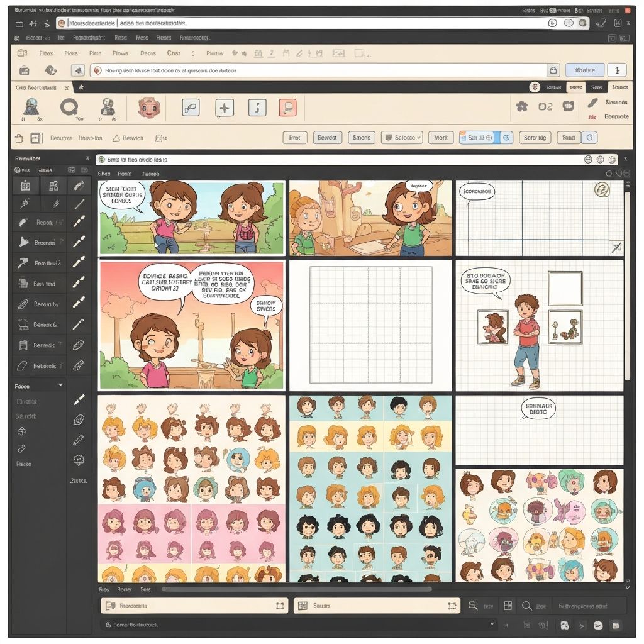Click the flower icon in the ribbon

pyautogui.click(x=521, y=107)
